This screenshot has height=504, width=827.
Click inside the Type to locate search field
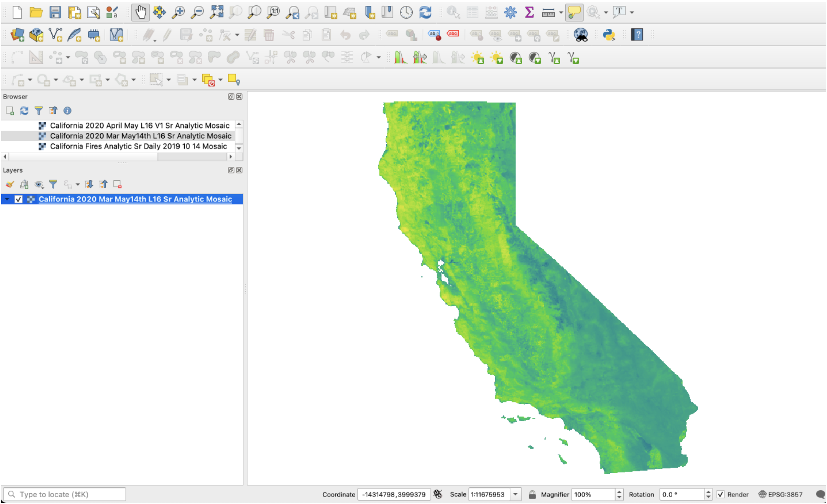(x=66, y=494)
